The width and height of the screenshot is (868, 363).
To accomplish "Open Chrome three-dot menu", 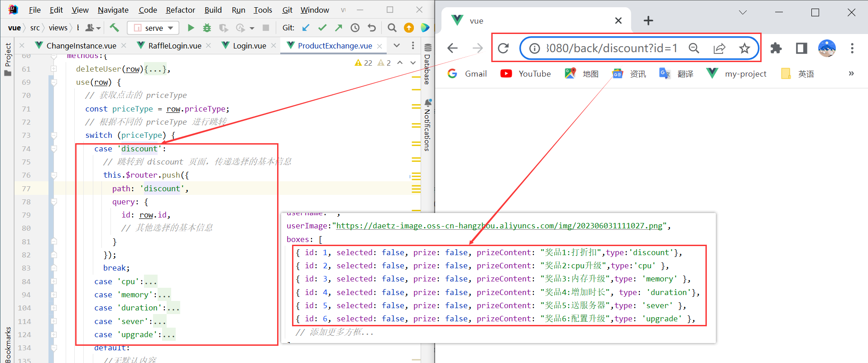I will (x=852, y=48).
